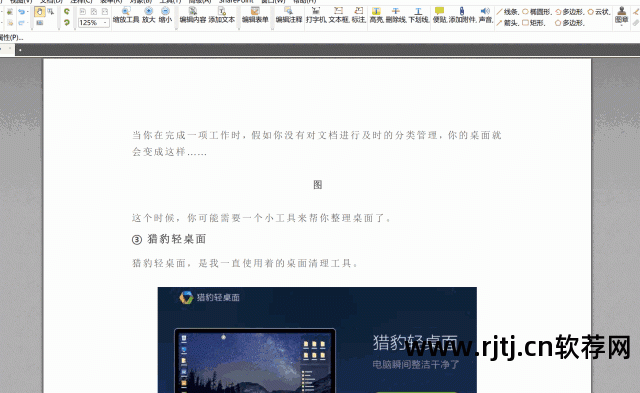This screenshot has height=393, width=640.
Task: Click the 图章 stamp tool
Action: point(622,14)
